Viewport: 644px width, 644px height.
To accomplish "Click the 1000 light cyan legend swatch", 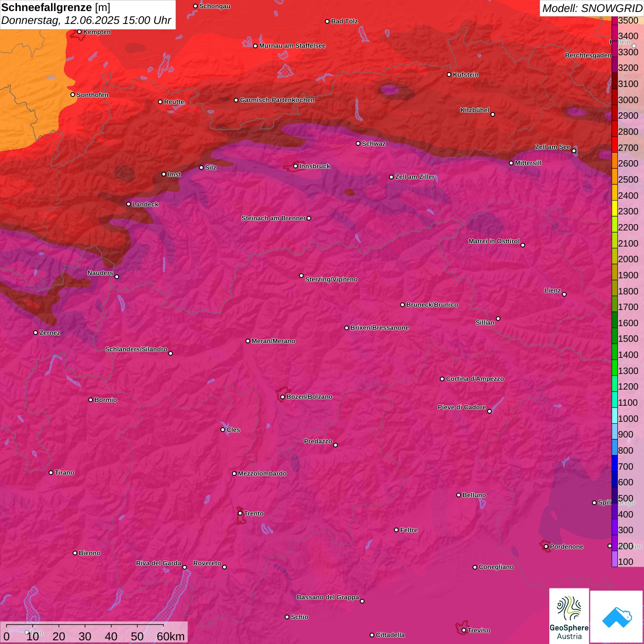I will point(614,415).
